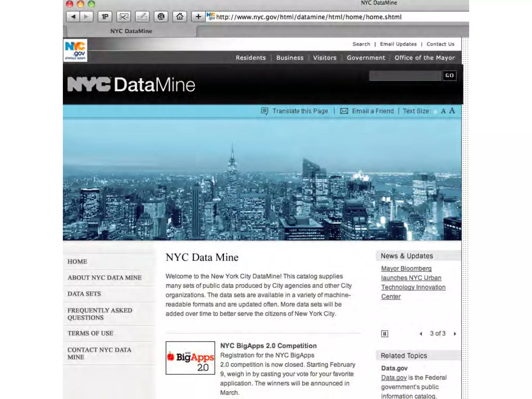The width and height of the screenshot is (532, 399).
Task: Select the NYC DataMine browser tab
Action: coord(131,31)
